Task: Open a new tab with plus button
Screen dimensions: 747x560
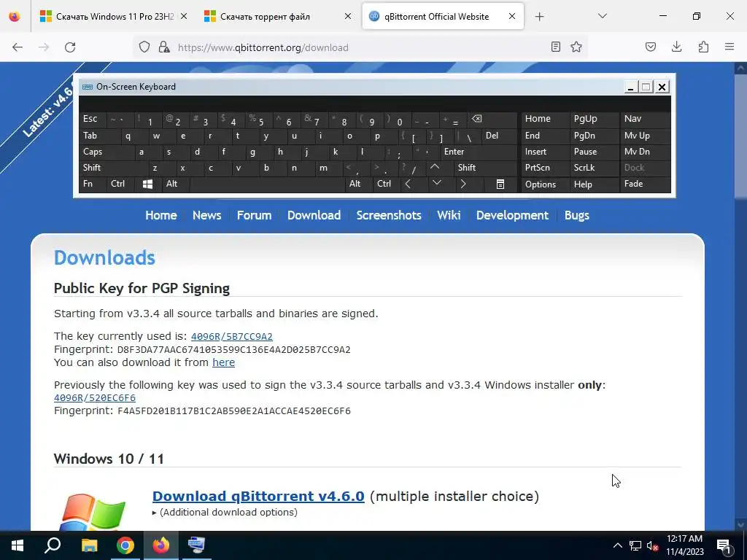Action: pos(539,17)
